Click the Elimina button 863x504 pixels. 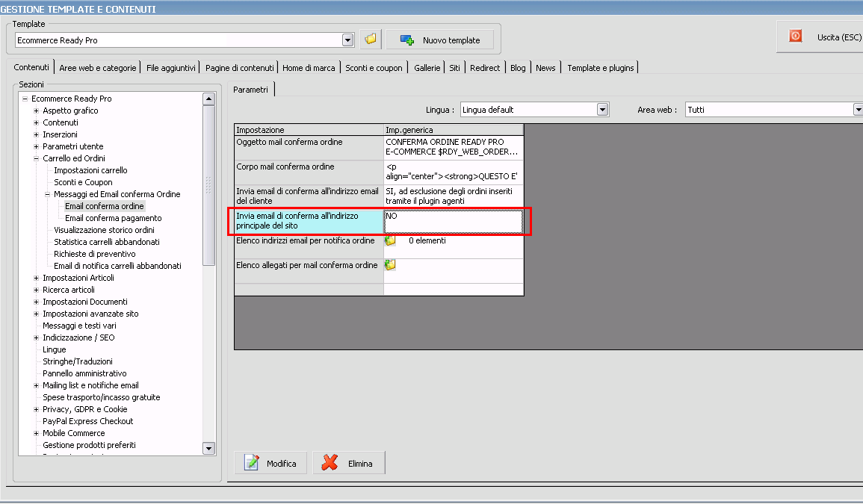coord(349,463)
